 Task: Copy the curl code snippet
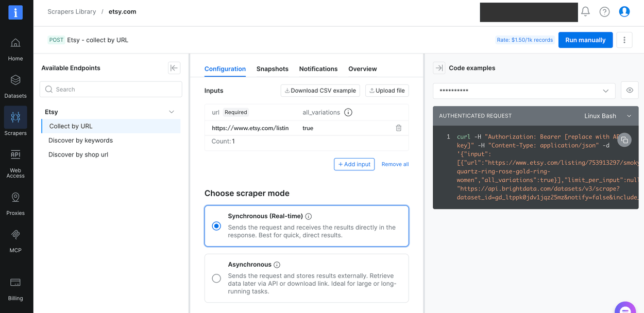624,140
